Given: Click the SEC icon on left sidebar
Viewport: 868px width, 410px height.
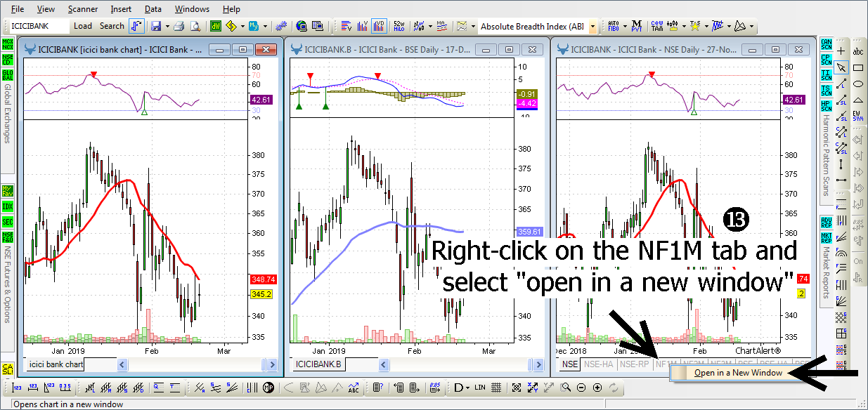Looking at the screenshot, I should click(7, 222).
